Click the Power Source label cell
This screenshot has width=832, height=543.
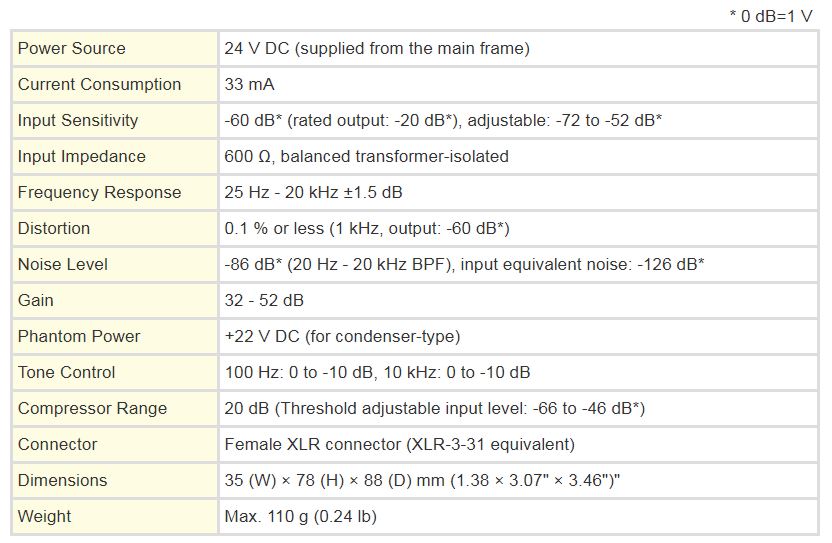point(115,49)
